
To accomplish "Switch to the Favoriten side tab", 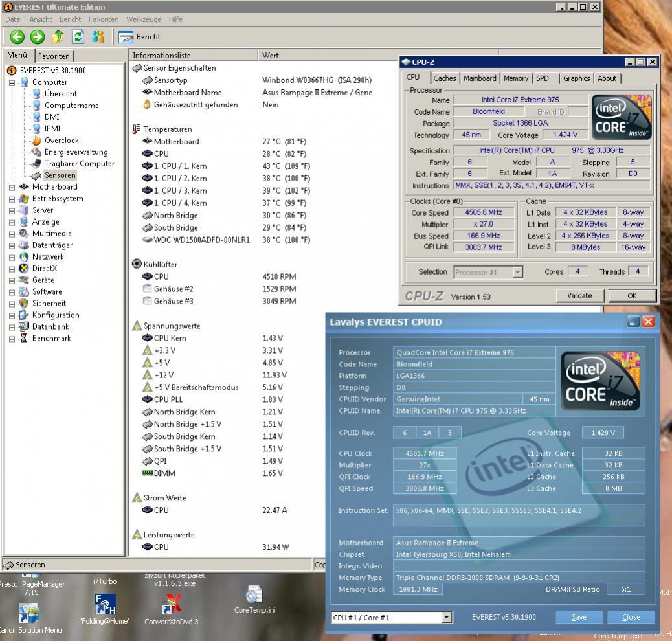I will (54, 56).
